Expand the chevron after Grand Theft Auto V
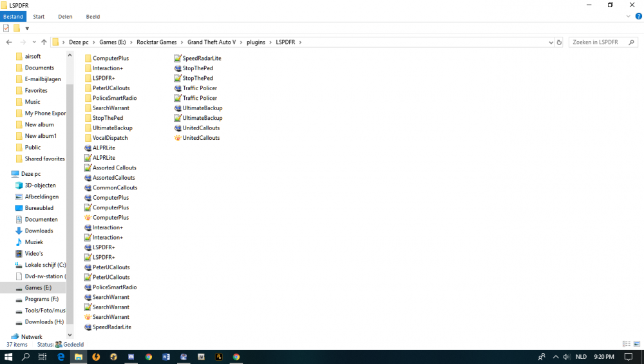Viewport: 644px width, 364px height. [x=241, y=43]
